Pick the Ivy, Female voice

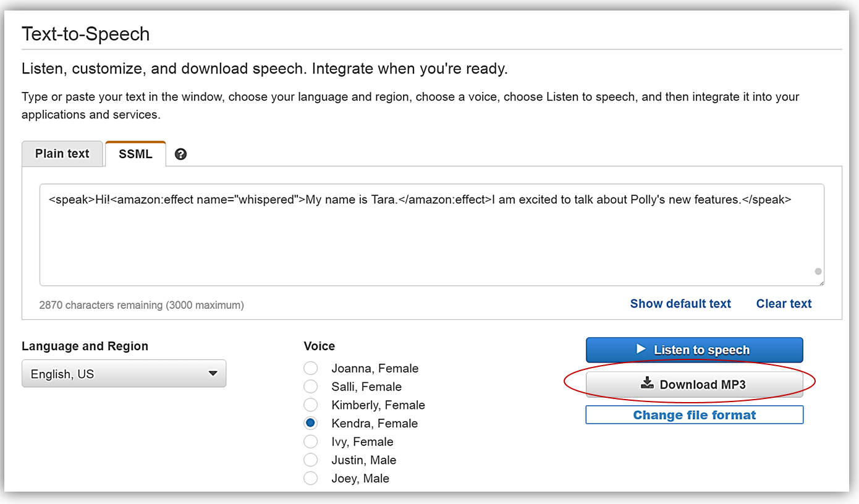[x=311, y=442]
